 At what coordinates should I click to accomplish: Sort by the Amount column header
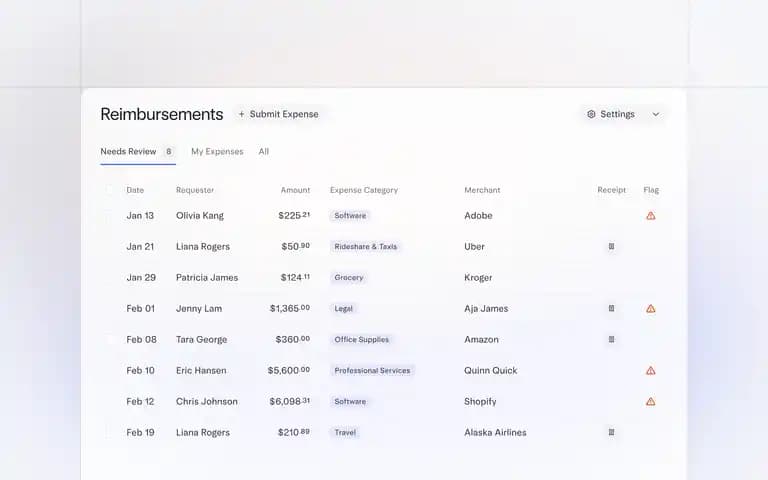[x=295, y=190]
